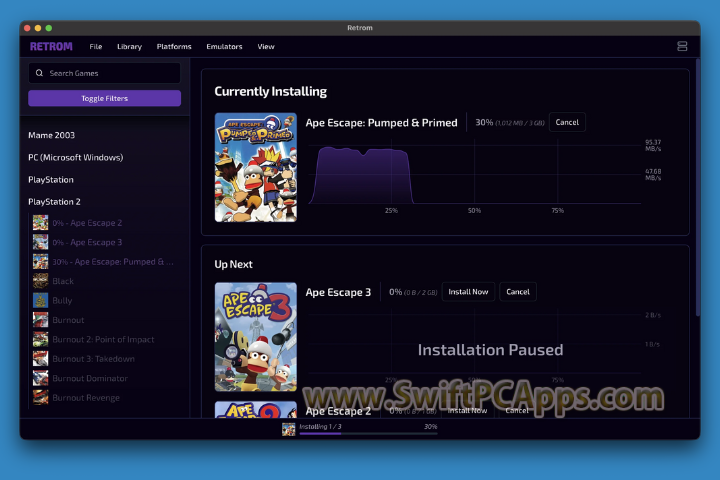Click Burnout 2: Point of Impact icon
The height and width of the screenshot is (480, 720).
click(x=40, y=339)
